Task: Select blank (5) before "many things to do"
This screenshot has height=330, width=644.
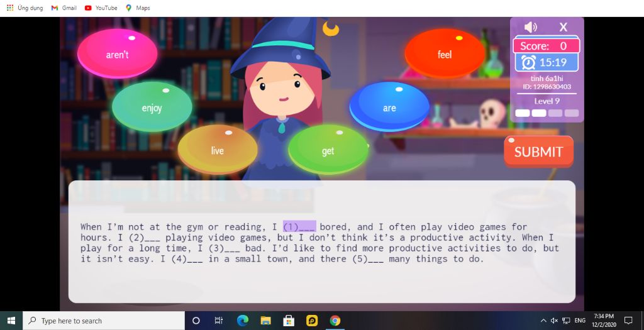Action: [x=368, y=258]
